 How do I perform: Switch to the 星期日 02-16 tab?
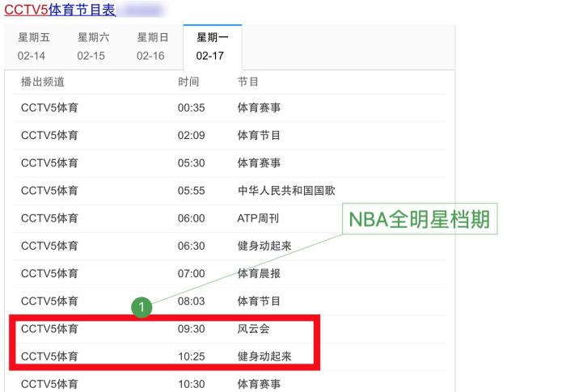tap(153, 47)
